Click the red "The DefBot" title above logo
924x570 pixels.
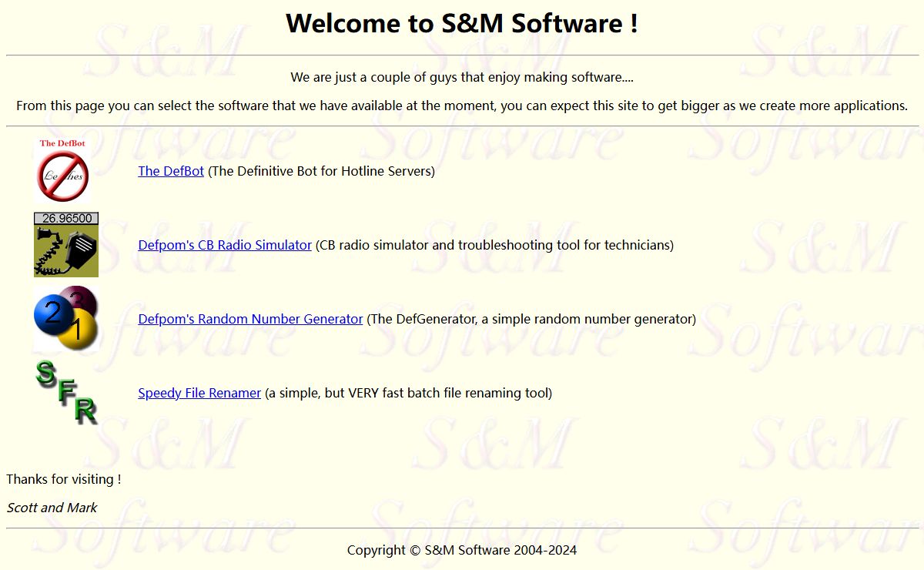pyautogui.click(x=62, y=143)
